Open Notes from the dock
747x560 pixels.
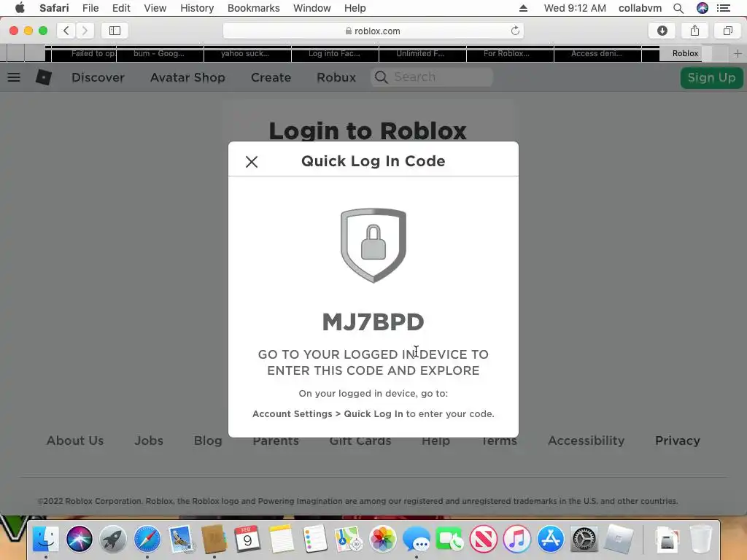click(x=281, y=539)
